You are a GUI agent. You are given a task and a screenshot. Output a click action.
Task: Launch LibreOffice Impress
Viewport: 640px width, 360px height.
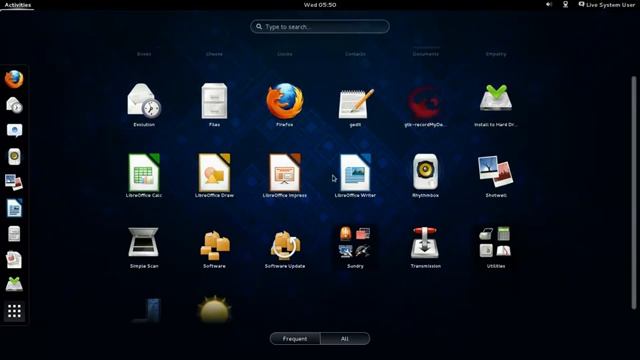tap(284, 176)
